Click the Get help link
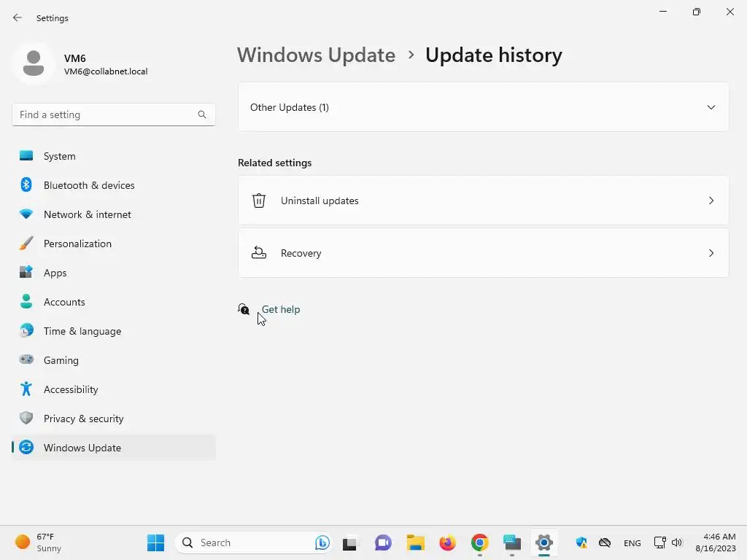This screenshot has width=747, height=560. [281, 309]
